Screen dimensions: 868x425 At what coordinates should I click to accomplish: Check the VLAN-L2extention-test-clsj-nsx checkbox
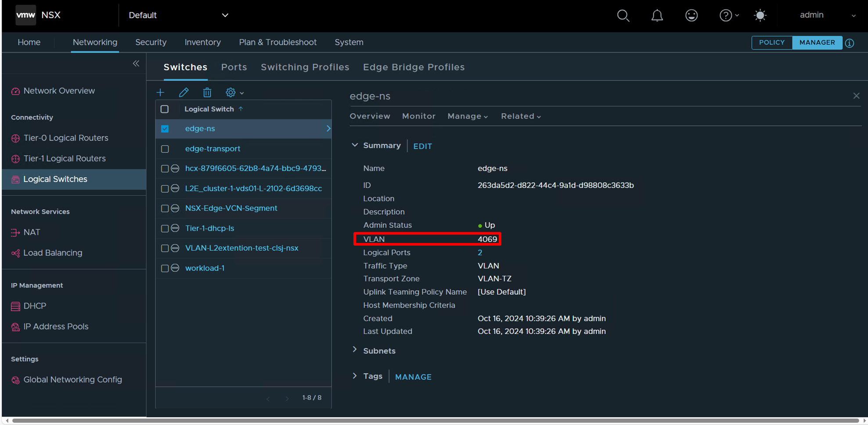click(x=165, y=248)
